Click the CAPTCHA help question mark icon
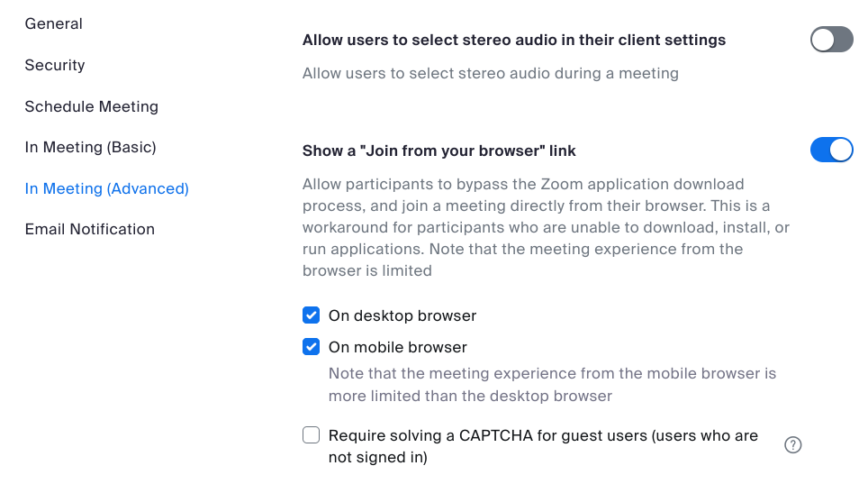Image resolution: width=868 pixels, height=484 pixels. tap(793, 444)
